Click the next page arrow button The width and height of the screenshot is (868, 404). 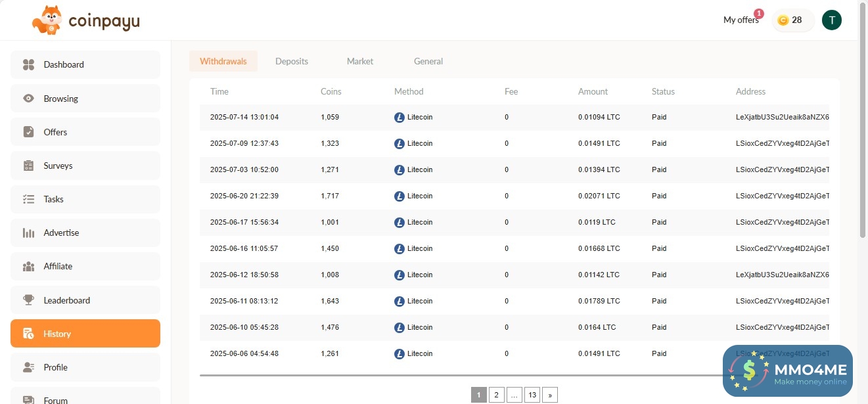point(550,395)
